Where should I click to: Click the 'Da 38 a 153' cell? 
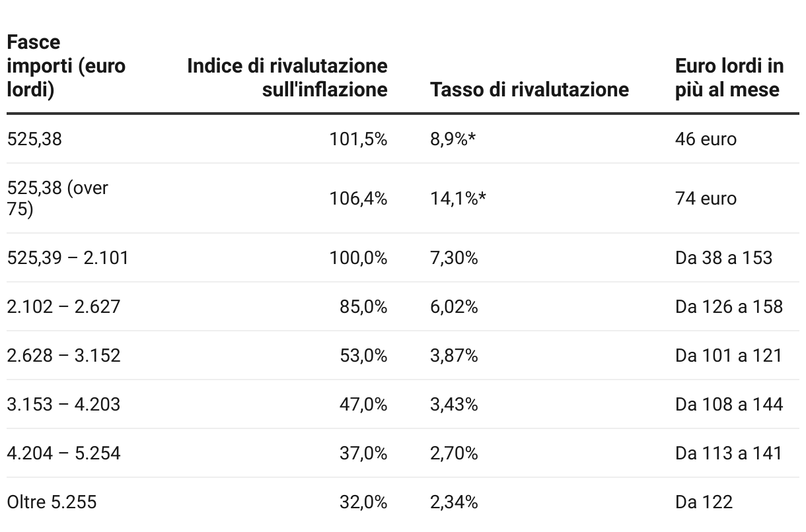(723, 257)
